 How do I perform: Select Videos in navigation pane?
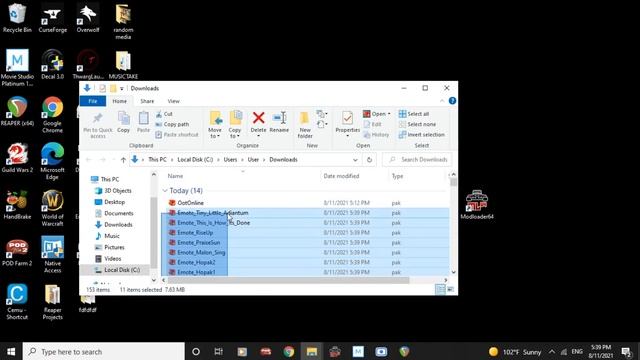(108, 259)
